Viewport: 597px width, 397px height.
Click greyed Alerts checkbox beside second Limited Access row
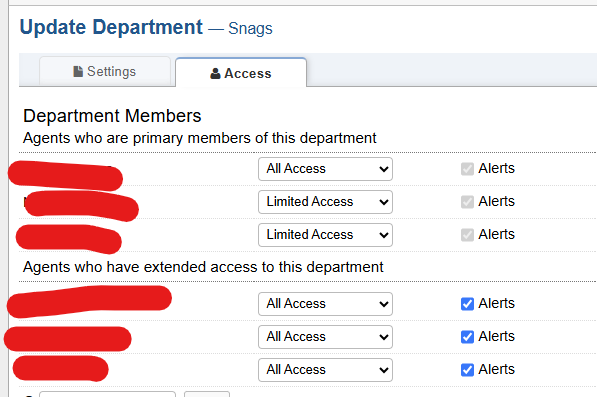467,235
